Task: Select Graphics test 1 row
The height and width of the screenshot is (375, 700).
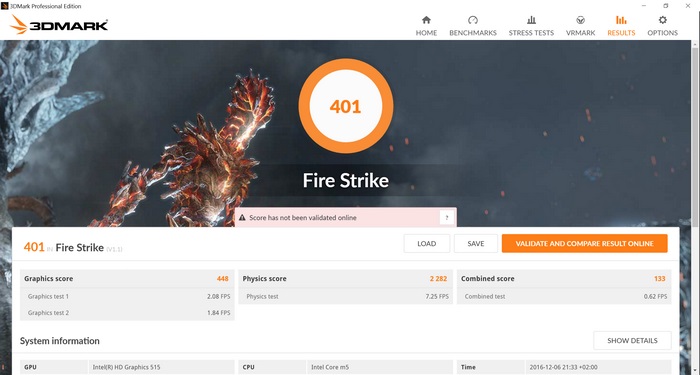Action: click(x=127, y=296)
